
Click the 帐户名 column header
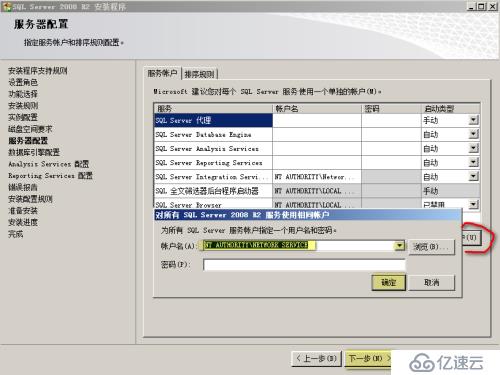click(x=317, y=108)
